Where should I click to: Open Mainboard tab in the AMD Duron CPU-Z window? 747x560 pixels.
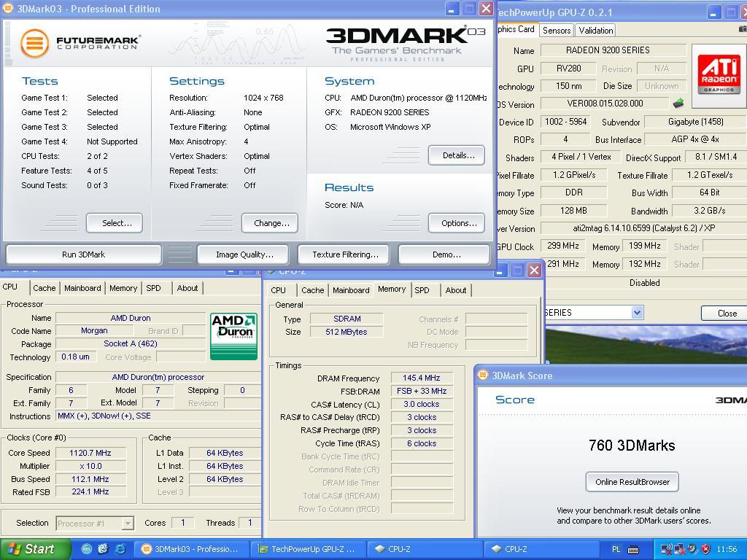point(82,288)
